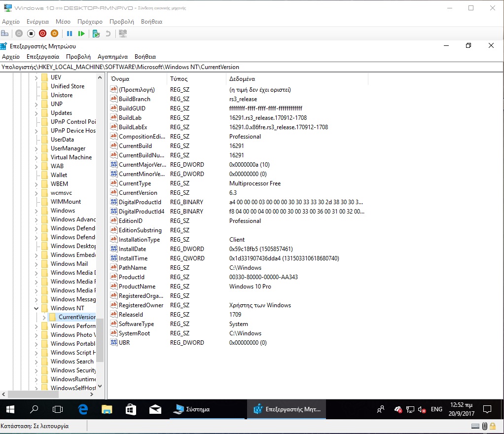Open Hyper-V Πρόχειρο menu

pos(90,22)
